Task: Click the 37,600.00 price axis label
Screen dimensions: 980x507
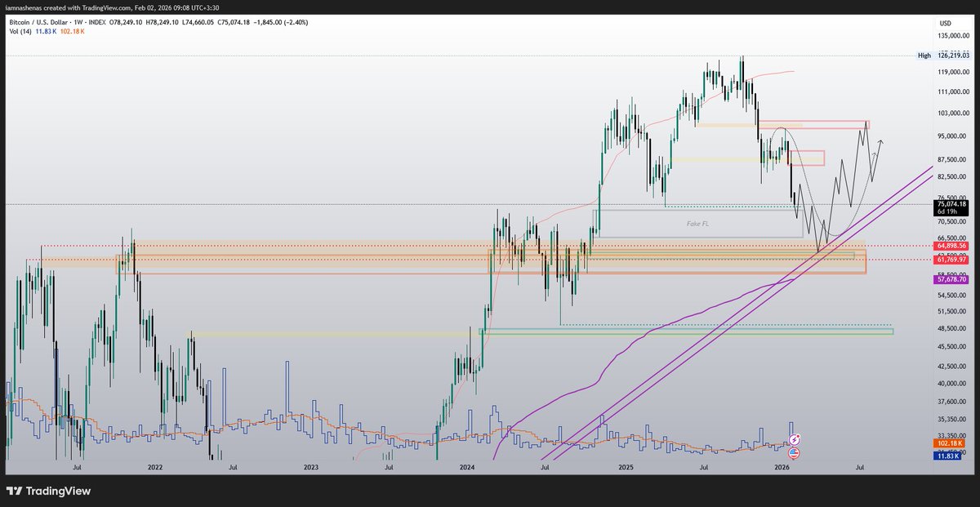Action: coord(954,401)
